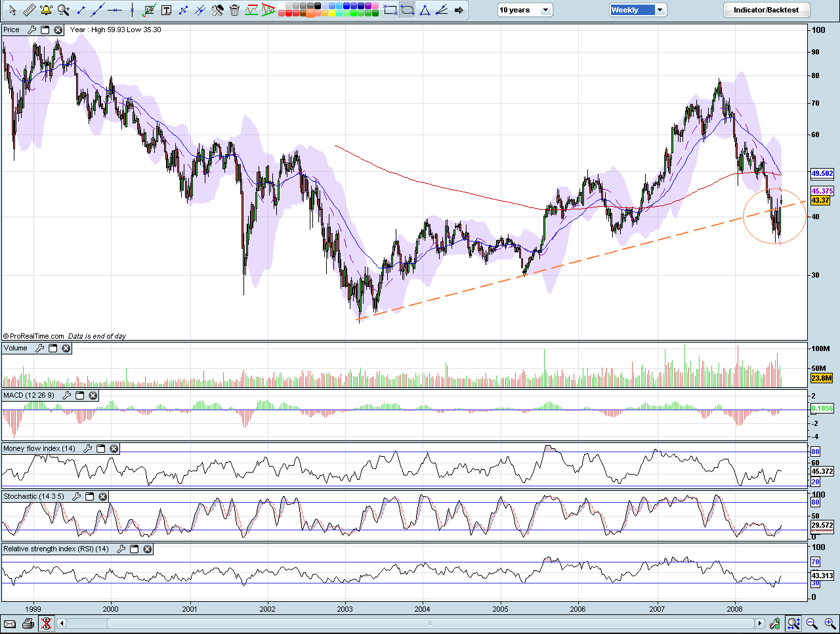Select the red and green fan lines tool
The image size is (840, 634).
(268, 10)
